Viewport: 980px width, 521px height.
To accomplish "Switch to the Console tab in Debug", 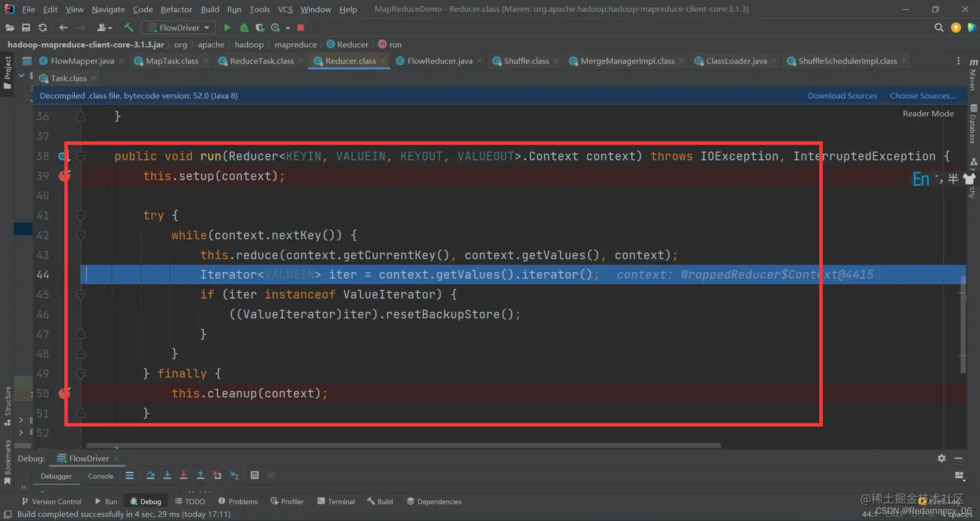I will 101,476.
